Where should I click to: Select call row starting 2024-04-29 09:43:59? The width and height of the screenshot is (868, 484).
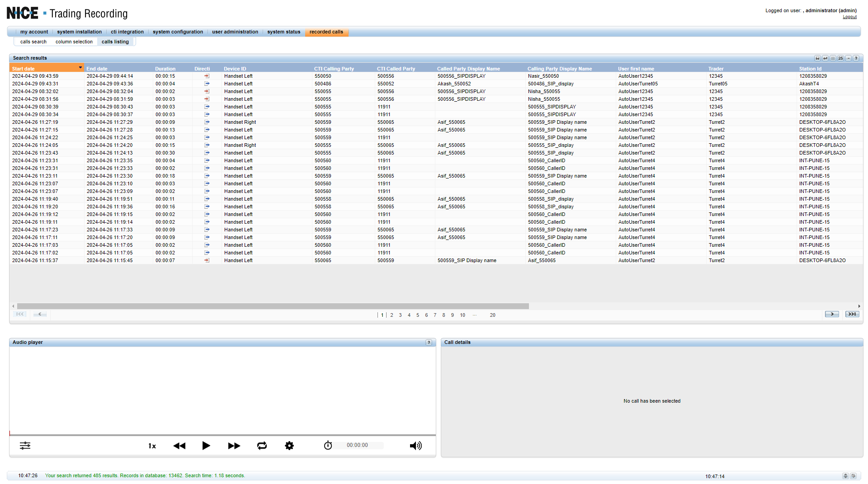436,76
